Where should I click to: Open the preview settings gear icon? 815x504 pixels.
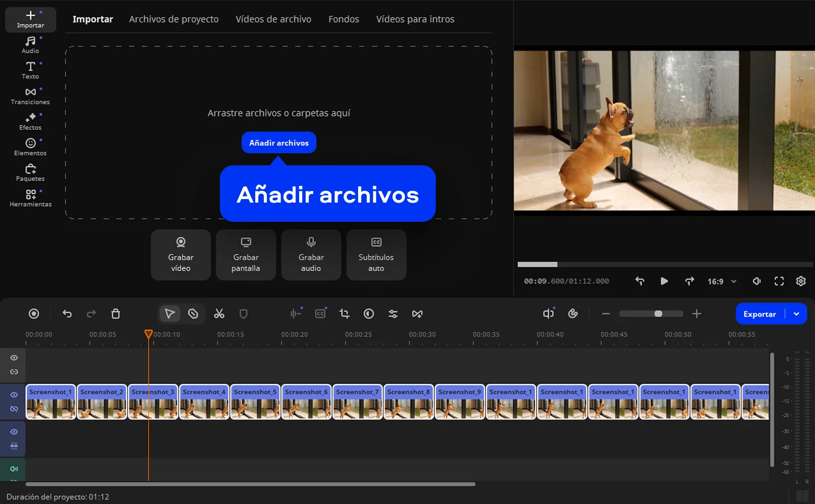(800, 281)
